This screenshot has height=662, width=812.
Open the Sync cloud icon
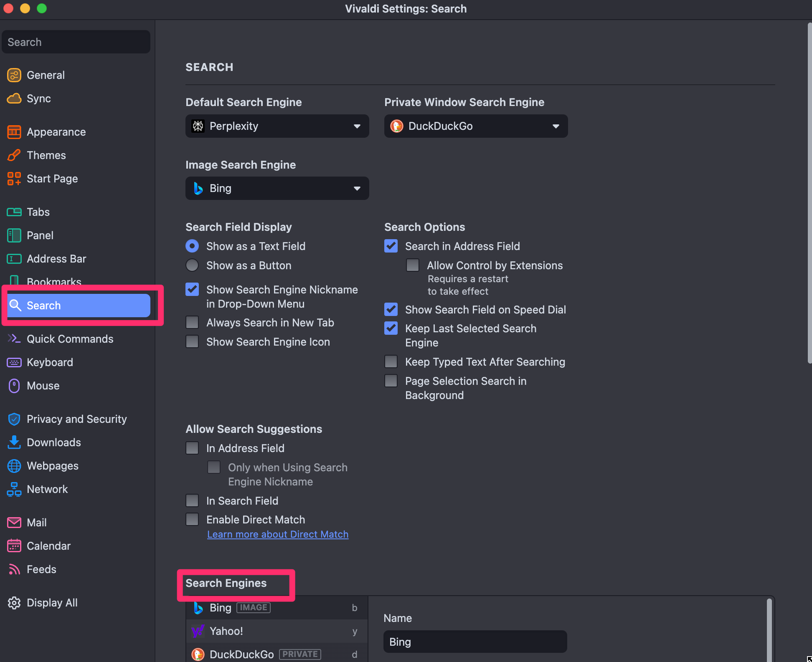14,99
